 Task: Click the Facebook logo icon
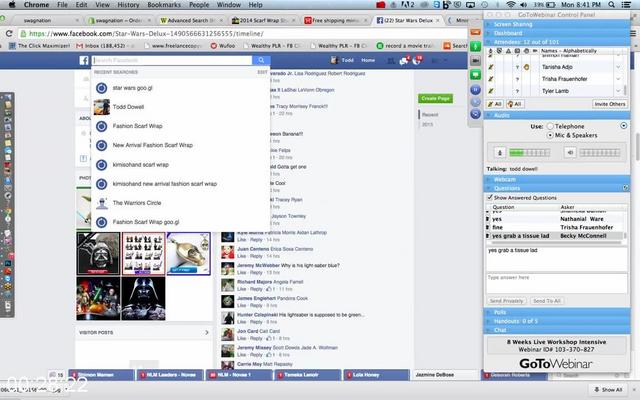[83, 60]
